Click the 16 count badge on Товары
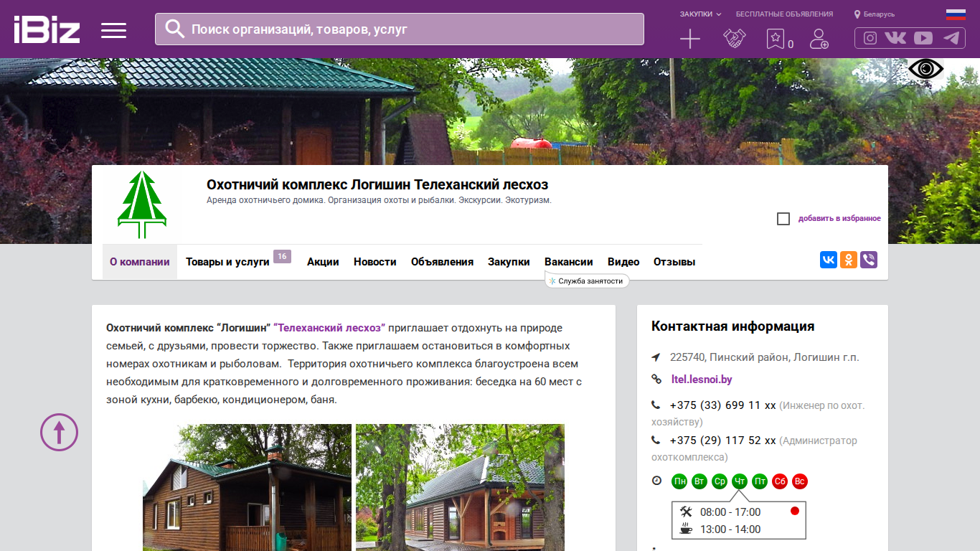980x551 pixels. 282,256
